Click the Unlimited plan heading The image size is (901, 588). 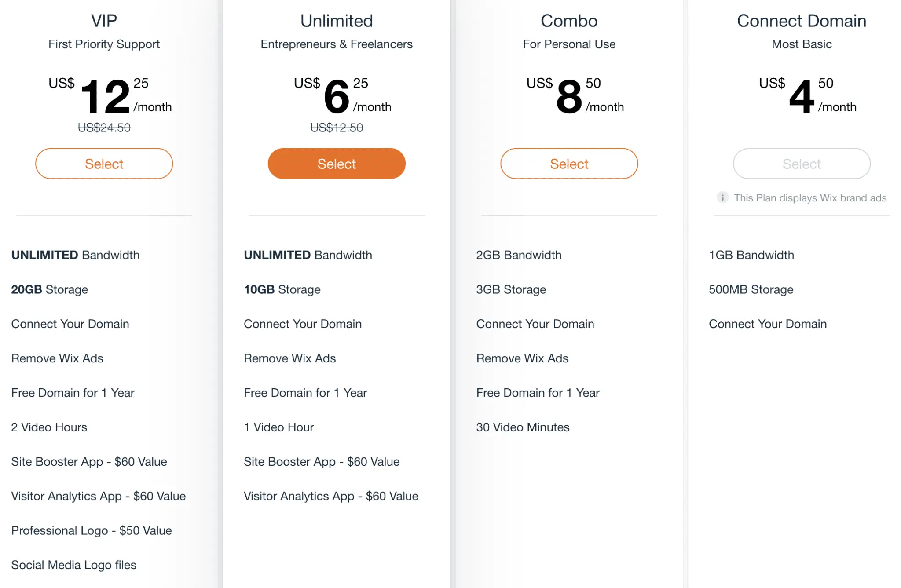[x=337, y=21]
